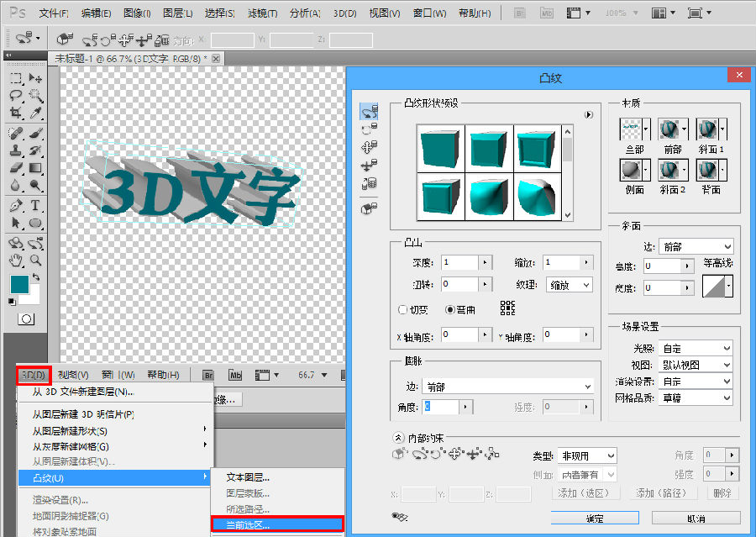Choose 凸纹(U) menu item
The height and width of the screenshot is (537, 756).
coord(115,477)
